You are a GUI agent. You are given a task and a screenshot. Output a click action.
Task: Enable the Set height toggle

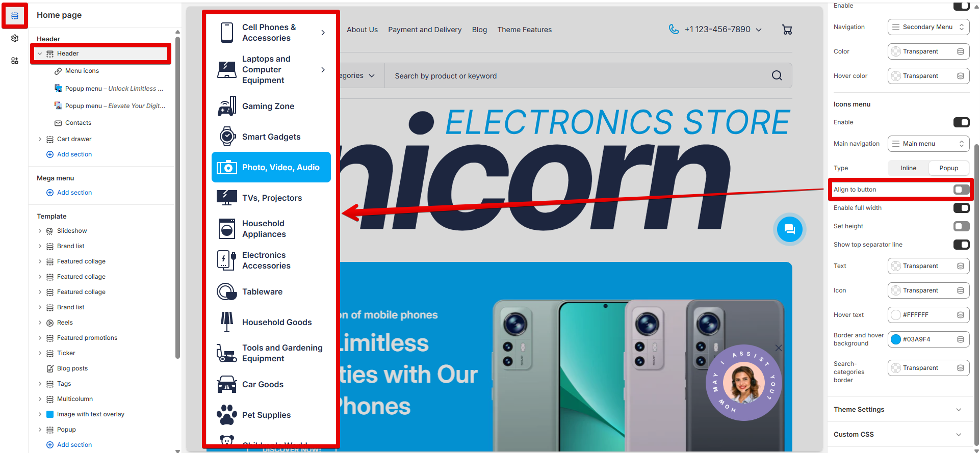961,226
